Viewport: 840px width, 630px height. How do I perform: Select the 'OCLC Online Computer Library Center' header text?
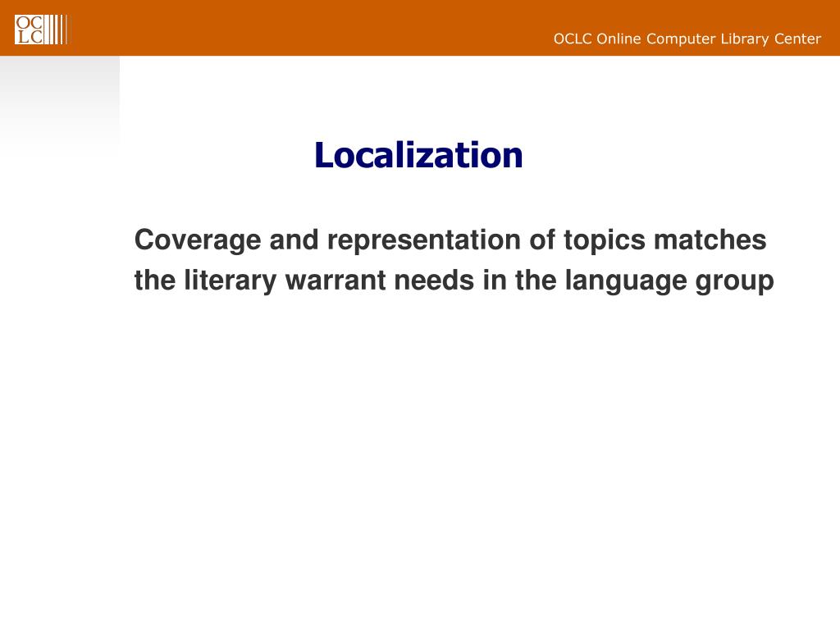click(687, 39)
